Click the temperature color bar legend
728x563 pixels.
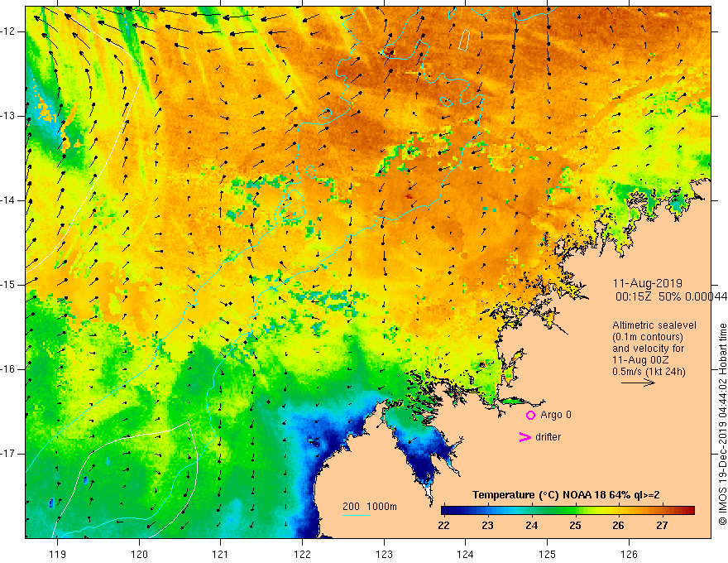tap(568, 511)
